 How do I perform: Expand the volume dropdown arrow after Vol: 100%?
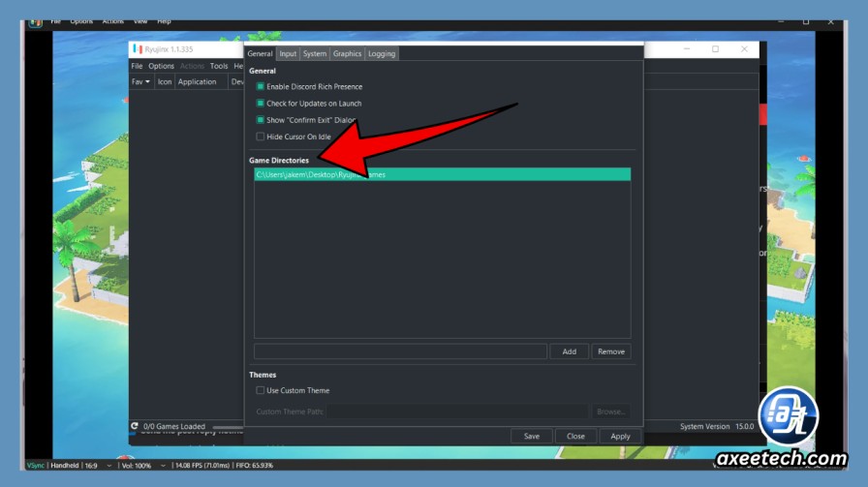[163, 466]
